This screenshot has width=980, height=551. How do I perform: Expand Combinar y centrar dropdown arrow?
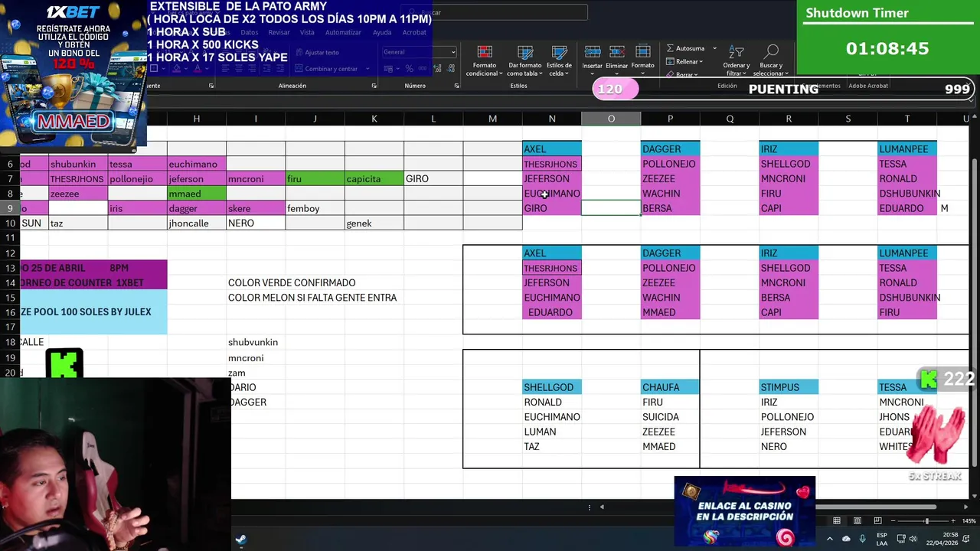[x=368, y=69]
